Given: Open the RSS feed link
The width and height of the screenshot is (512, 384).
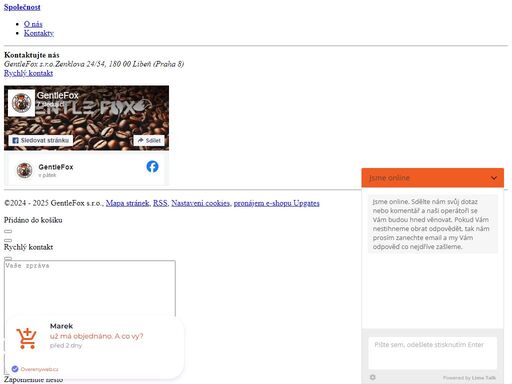Looking at the screenshot, I should [160, 203].
